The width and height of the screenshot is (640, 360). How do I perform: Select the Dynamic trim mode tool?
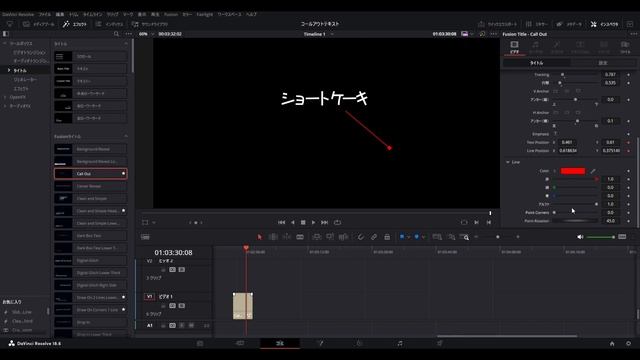(x=287, y=237)
